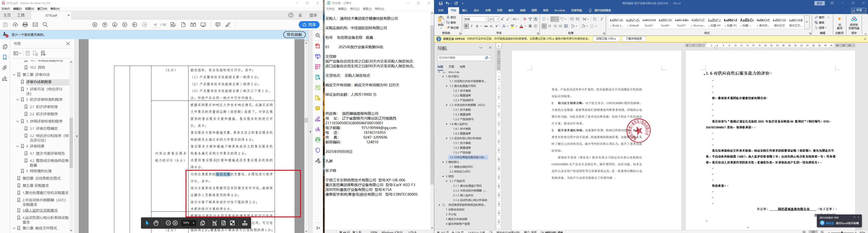This screenshot has height=233, width=868.
Task: Open the font name dropdown in Word
Action: tap(486, 19)
